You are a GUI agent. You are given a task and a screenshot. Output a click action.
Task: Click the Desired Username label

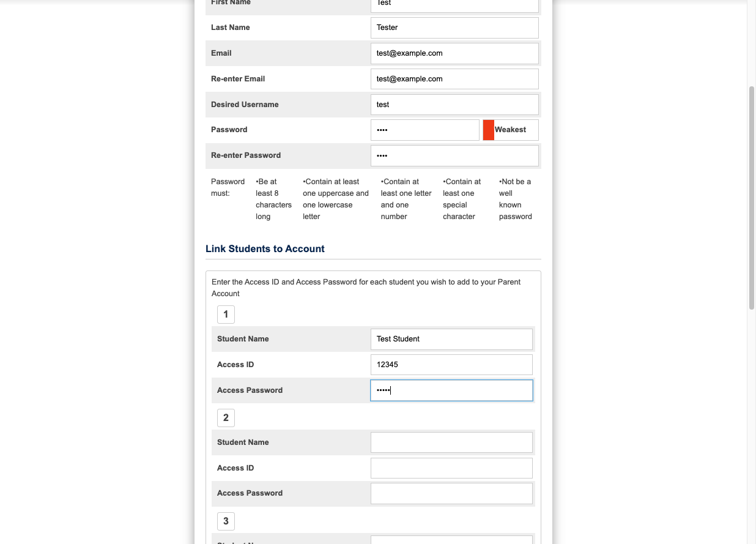coord(245,105)
